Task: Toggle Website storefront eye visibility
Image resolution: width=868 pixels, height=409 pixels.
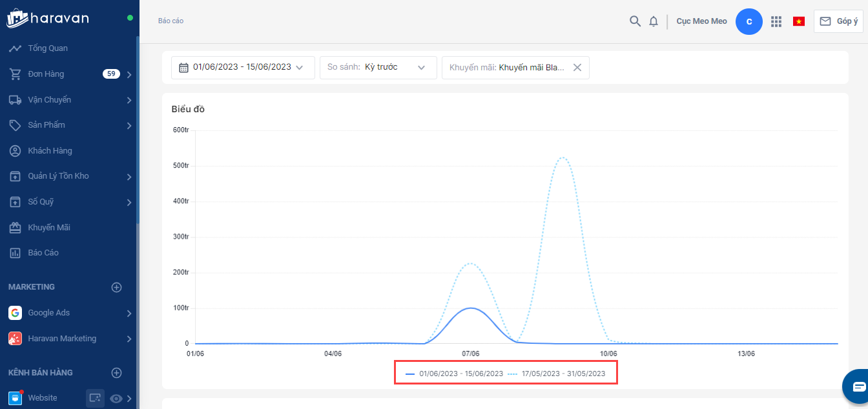Action: [116, 399]
